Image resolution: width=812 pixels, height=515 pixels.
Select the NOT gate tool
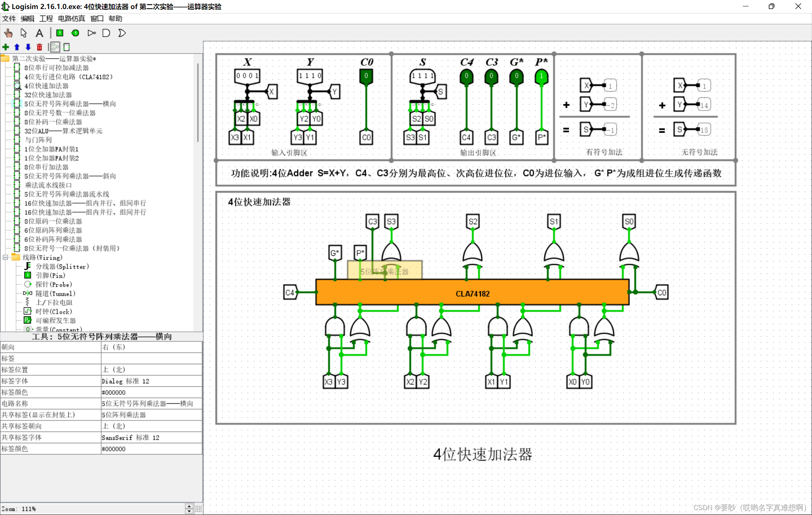91,33
